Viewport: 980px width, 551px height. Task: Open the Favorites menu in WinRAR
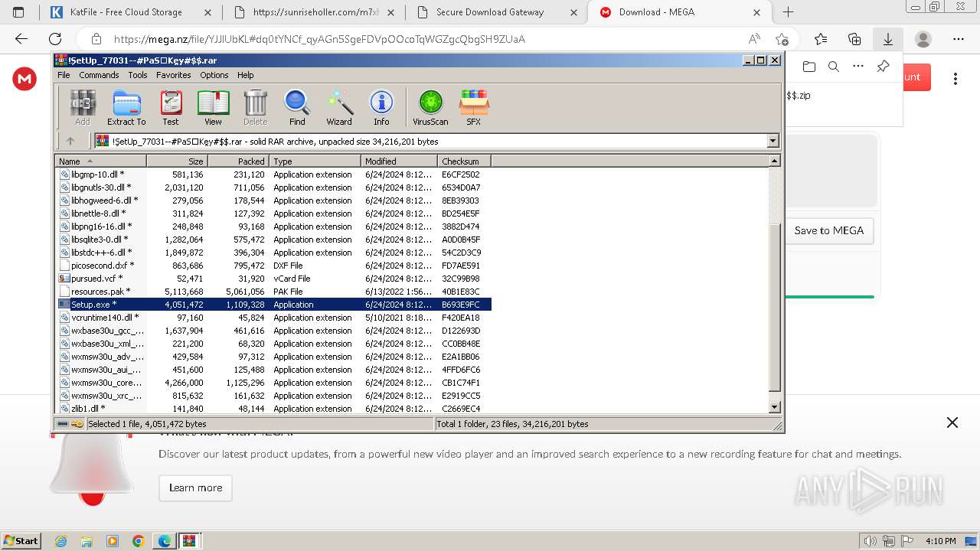click(174, 75)
